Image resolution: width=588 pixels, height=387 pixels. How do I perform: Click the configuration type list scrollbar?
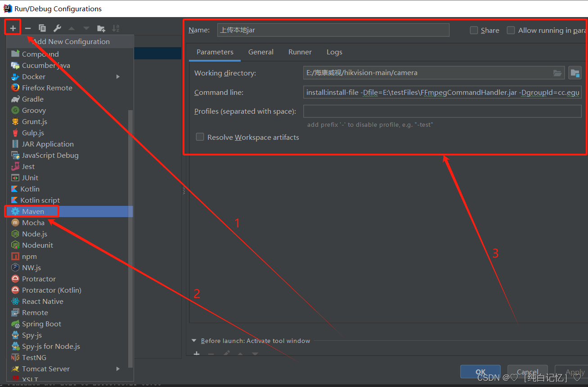click(x=131, y=238)
